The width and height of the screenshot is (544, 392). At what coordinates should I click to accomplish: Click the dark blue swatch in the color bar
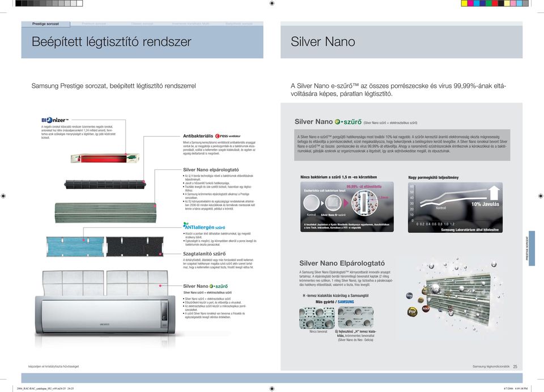[x=483, y=3]
